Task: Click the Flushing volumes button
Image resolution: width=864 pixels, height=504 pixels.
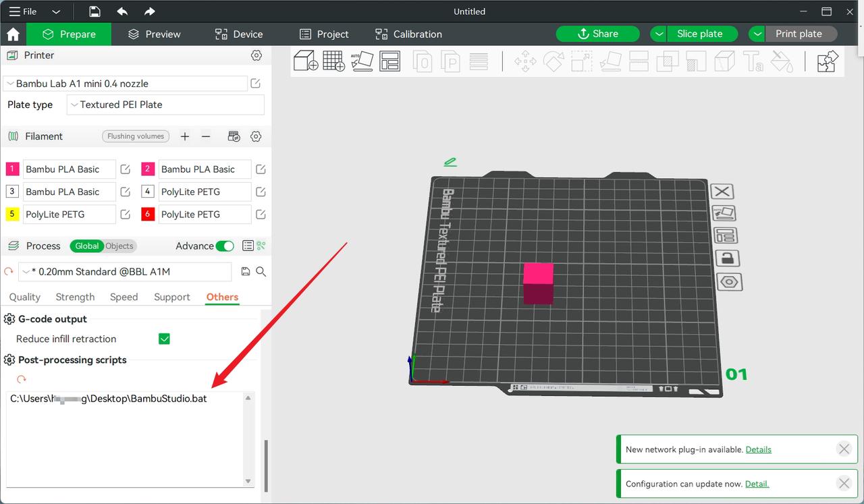Action: [136, 136]
